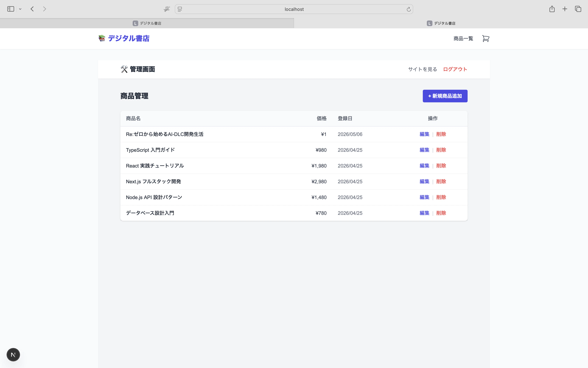Select the product name TypeScript 入門ガイド
Image resolution: width=588 pixels, height=368 pixels.
(x=150, y=150)
